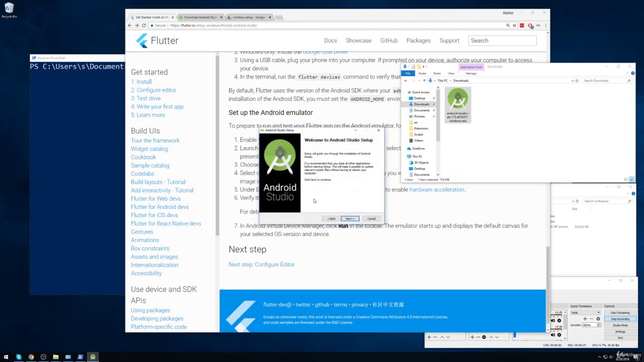Open View ribbon tab in Downloads Explorer
This screenshot has height=362, width=644.
click(x=451, y=73)
